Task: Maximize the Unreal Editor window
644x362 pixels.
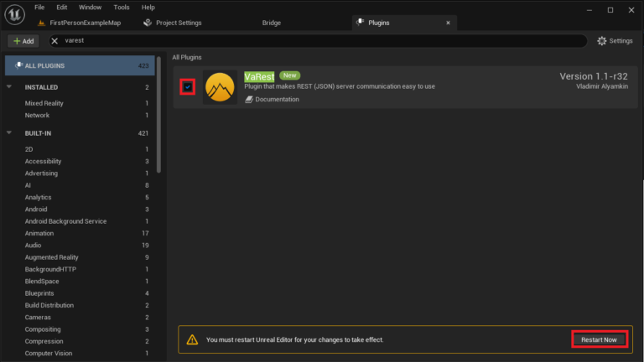Action: tap(610, 10)
